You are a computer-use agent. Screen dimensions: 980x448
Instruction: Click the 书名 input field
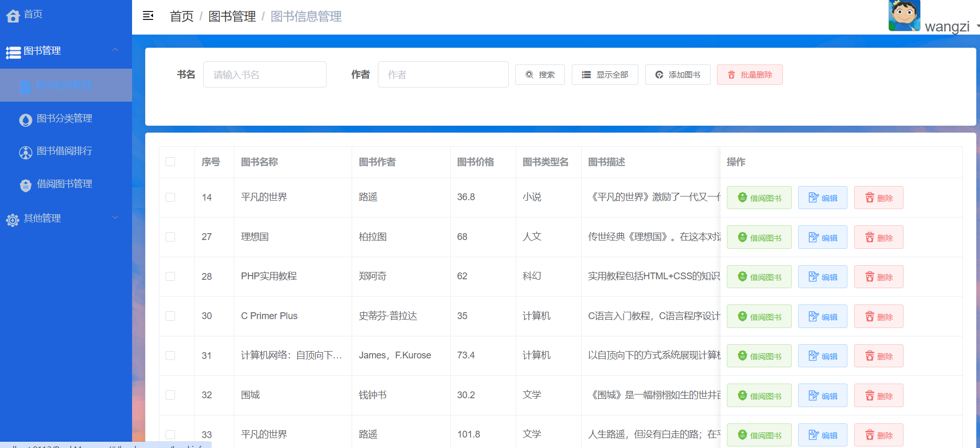(265, 74)
